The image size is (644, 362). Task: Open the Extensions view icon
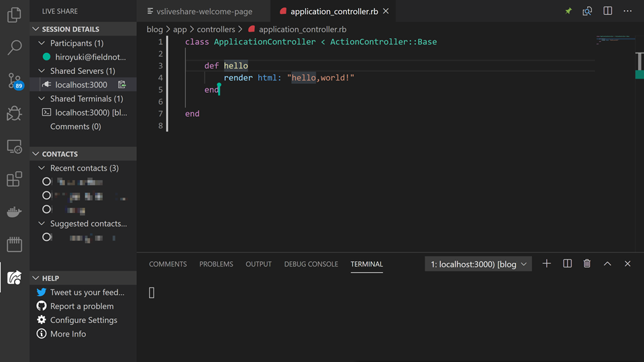pyautogui.click(x=14, y=179)
